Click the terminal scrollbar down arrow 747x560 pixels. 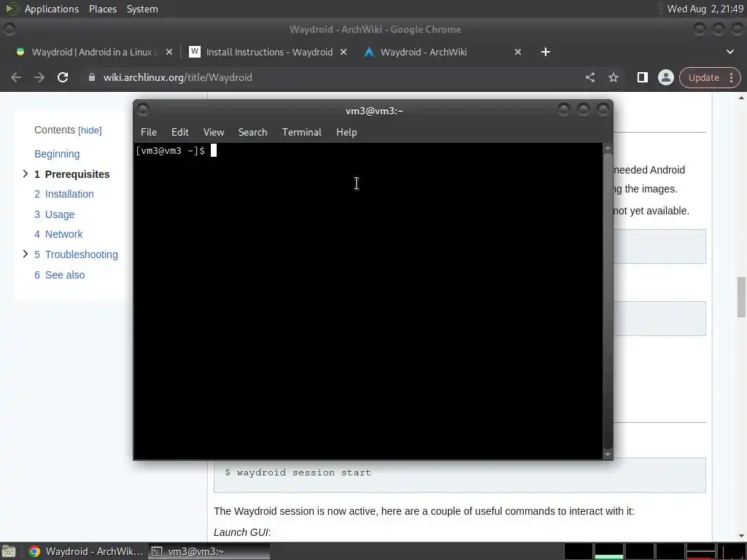coord(608,454)
